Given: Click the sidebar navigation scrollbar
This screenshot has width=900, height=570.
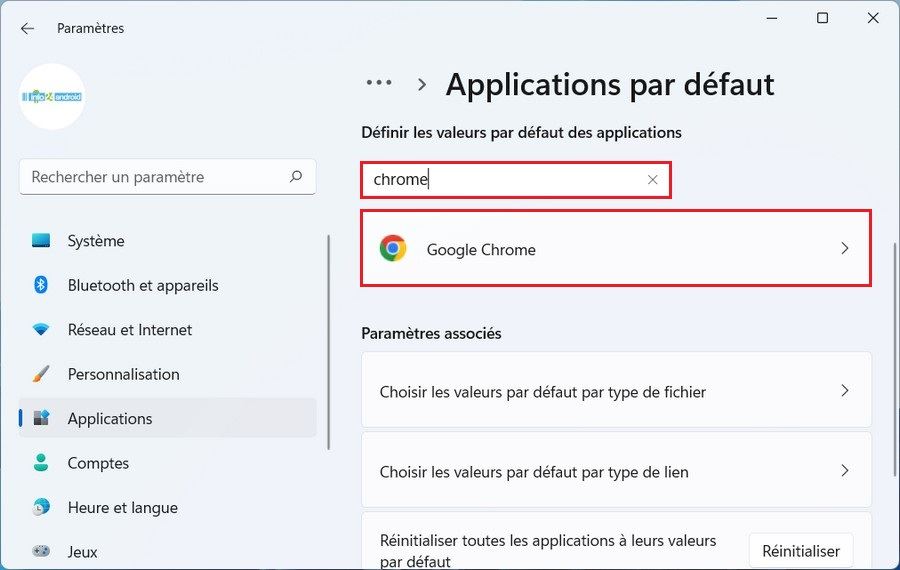Looking at the screenshot, I should click(329, 342).
